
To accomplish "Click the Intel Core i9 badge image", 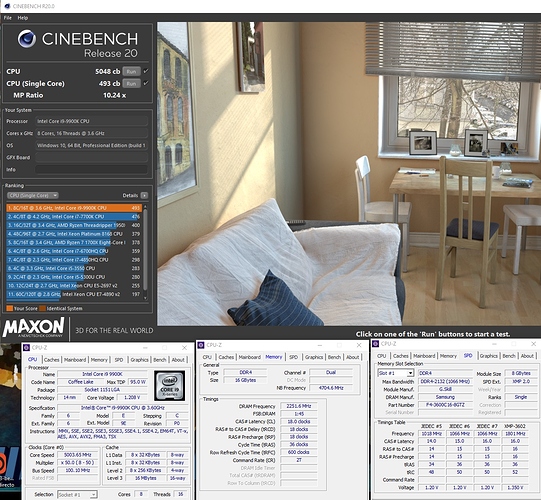I will (169, 385).
